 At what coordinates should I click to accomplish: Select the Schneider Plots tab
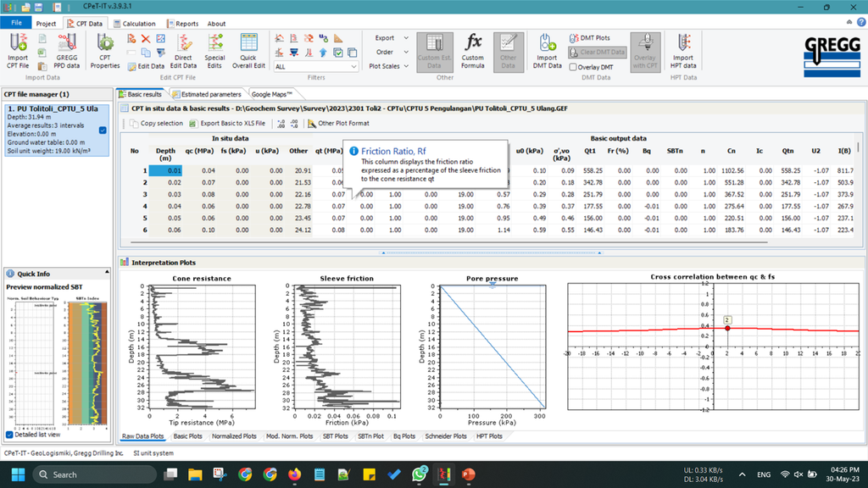pos(446,436)
